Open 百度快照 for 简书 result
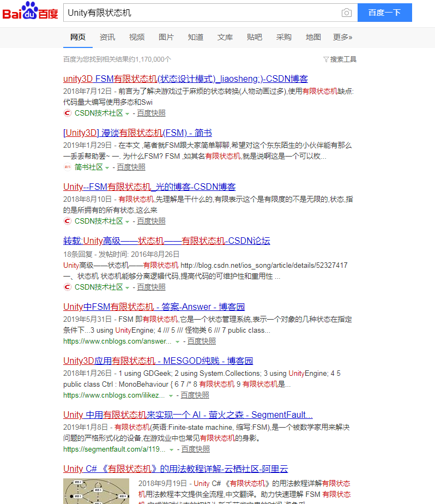The image size is (435, 504). (x=131, y=167)
